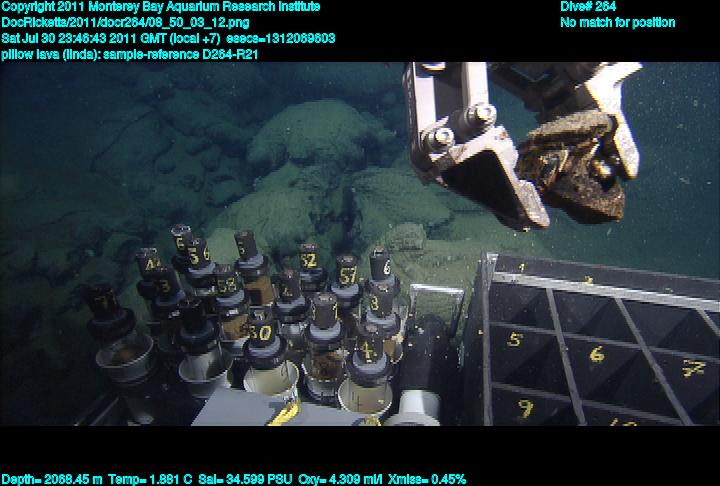Select the push core tube labeled 58
The height and width of the screenshot is (486, 720).
tap(226, 287)
